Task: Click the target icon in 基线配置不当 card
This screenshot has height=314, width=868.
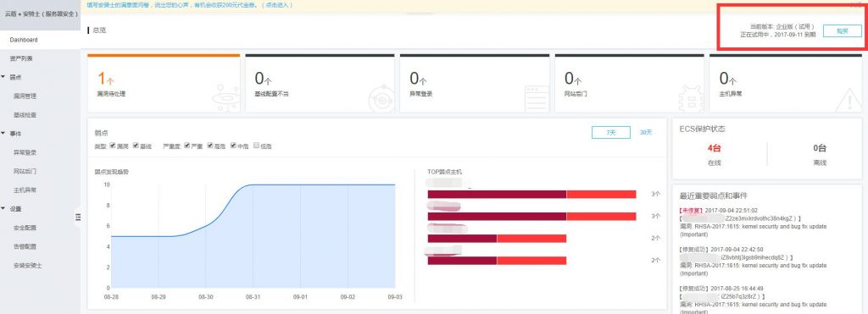Action: click(381, 97)
